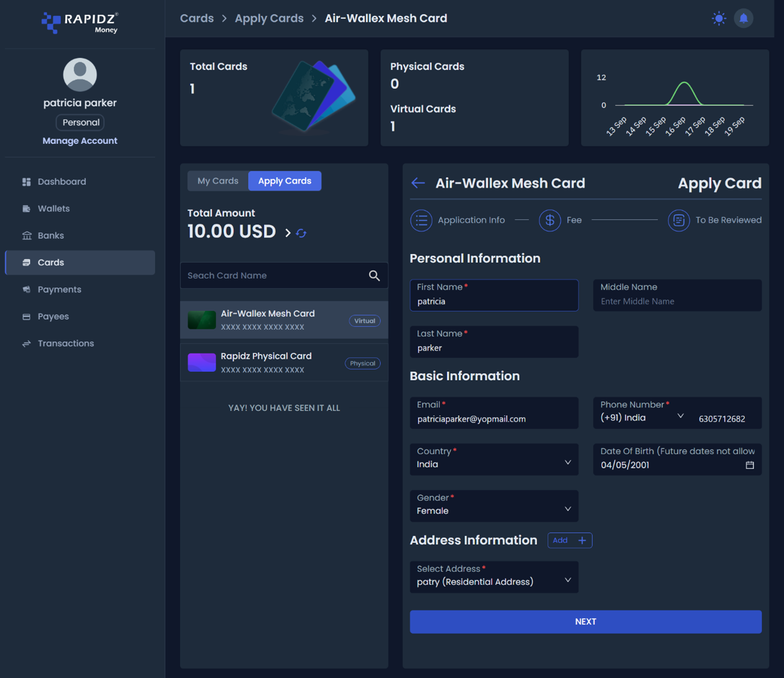Open Payees from the sidebar
The width and height of the screenshot is (784, 678).
click(x=80, y=316)
